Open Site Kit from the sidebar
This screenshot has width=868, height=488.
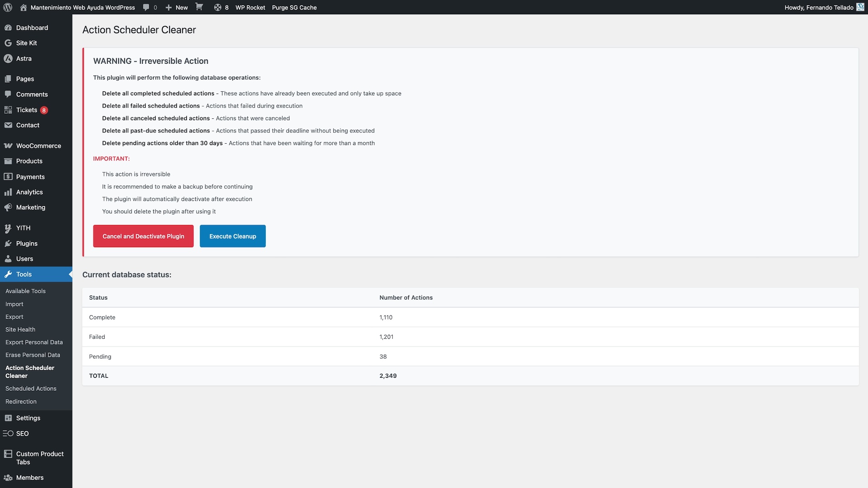[26, 43]
